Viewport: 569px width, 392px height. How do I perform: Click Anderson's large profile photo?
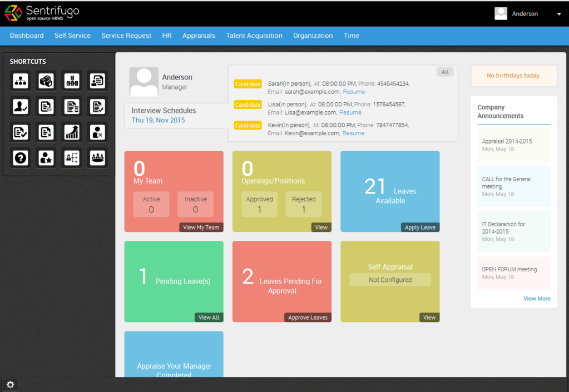(144, 82)
